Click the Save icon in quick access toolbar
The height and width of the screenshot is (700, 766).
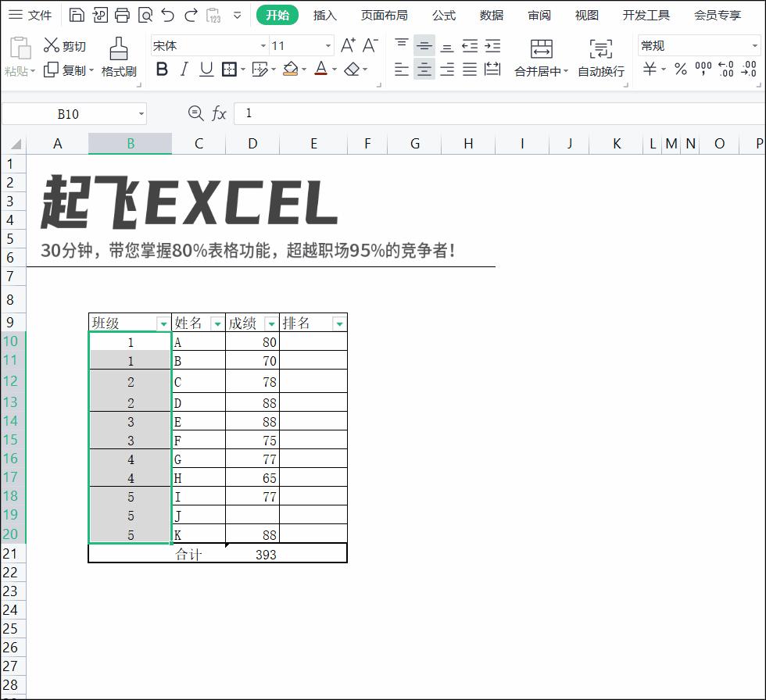[77, 15]
